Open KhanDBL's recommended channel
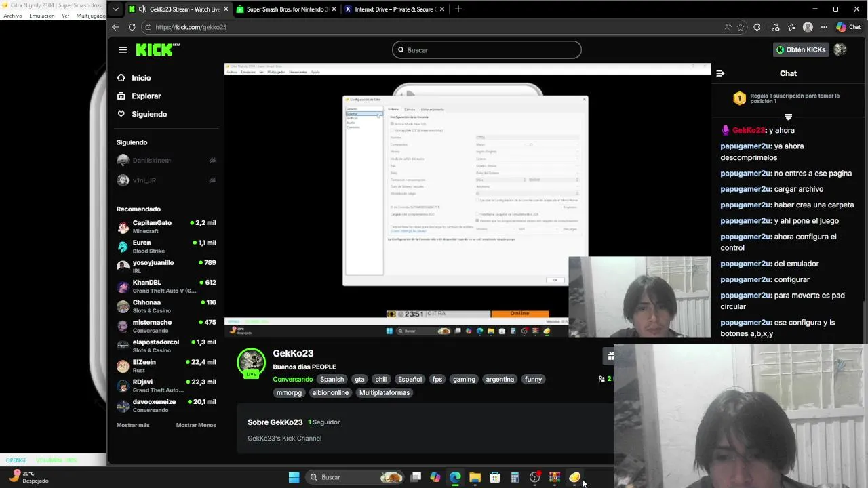 click(x=166, y=286)
